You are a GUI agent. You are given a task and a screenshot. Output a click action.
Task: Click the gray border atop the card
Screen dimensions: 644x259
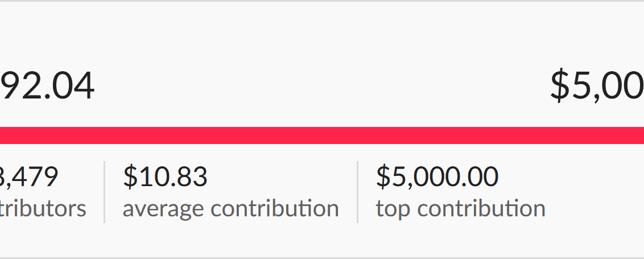click(x=322, y=1)
